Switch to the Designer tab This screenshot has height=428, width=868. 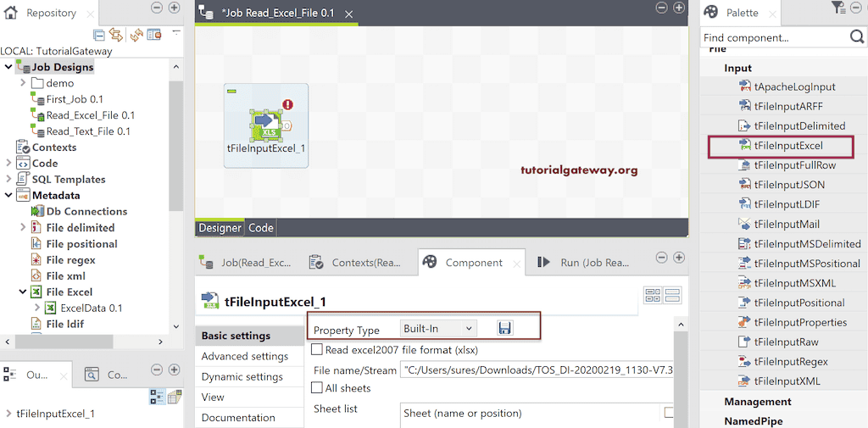tap(220, 228)
